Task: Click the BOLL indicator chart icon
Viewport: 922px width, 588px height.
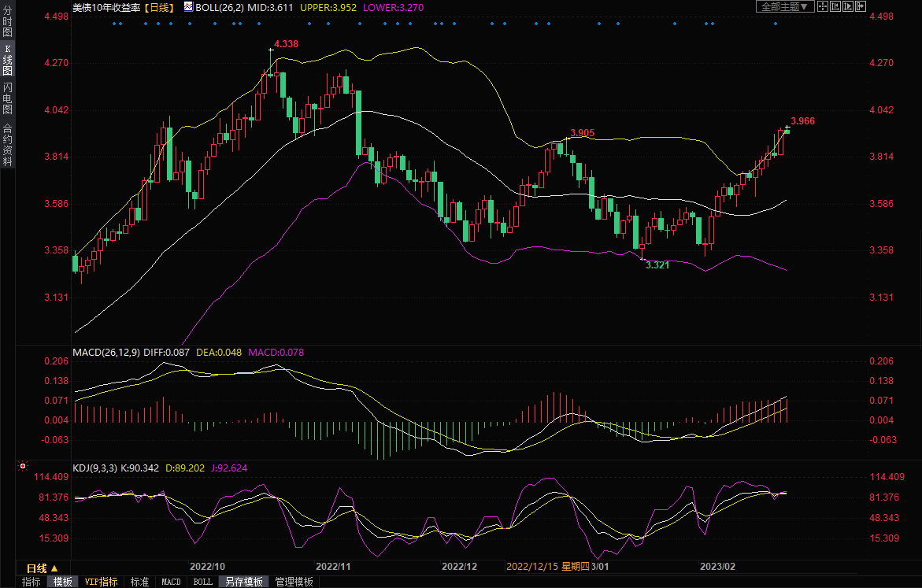Action: (189, 6)
